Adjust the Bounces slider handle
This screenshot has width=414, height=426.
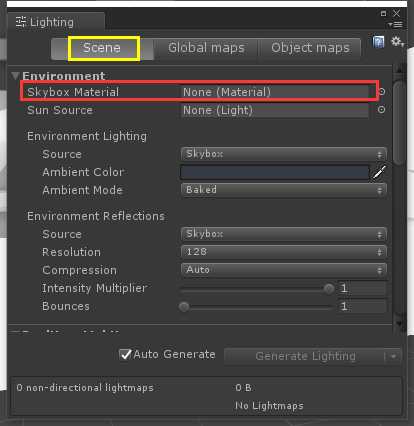pyautogui.click(x=184, y=307)
